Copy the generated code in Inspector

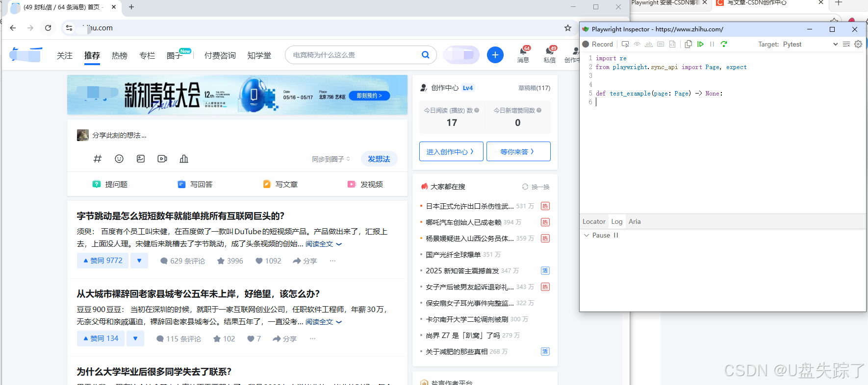tap(689, 44)
